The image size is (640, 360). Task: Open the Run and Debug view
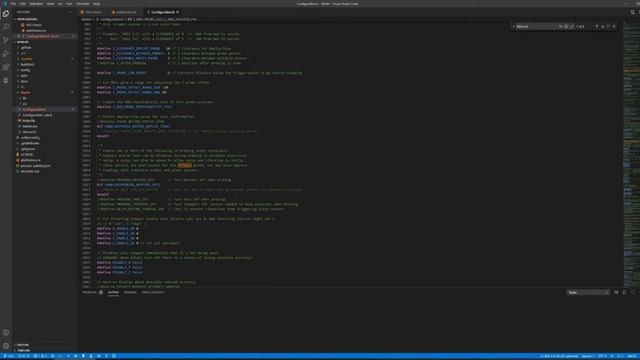click(x=6, y=53)
